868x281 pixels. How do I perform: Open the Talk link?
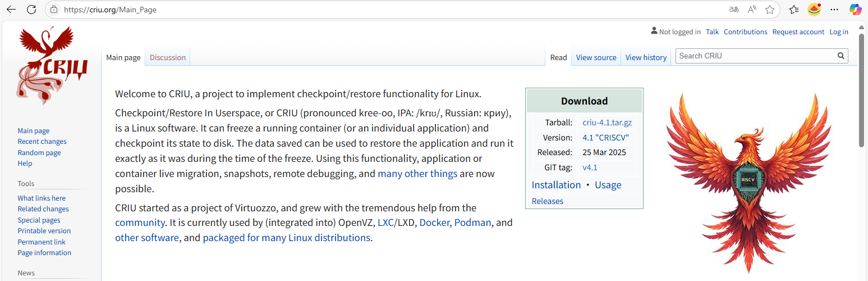[x=712, y=32]
